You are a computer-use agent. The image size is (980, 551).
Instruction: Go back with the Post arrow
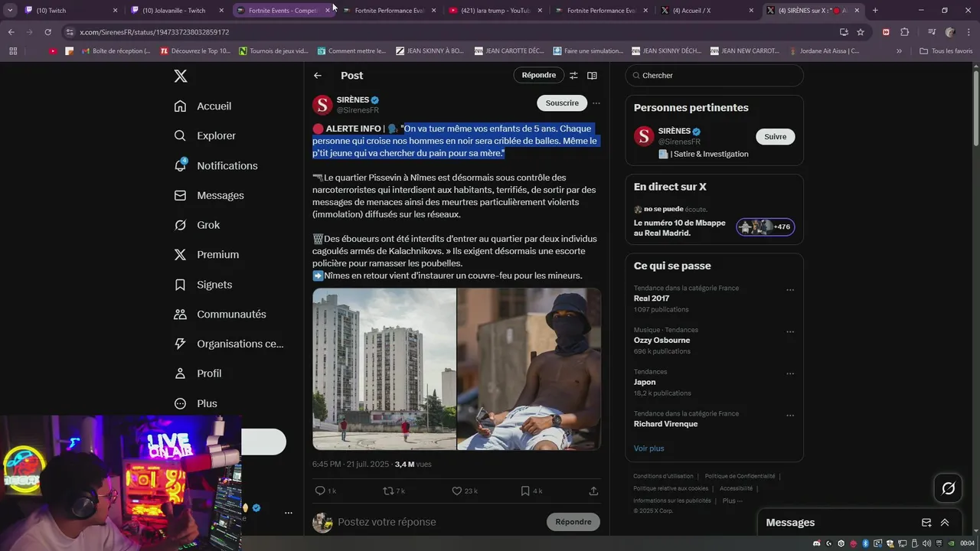click(x=318, y=76)
